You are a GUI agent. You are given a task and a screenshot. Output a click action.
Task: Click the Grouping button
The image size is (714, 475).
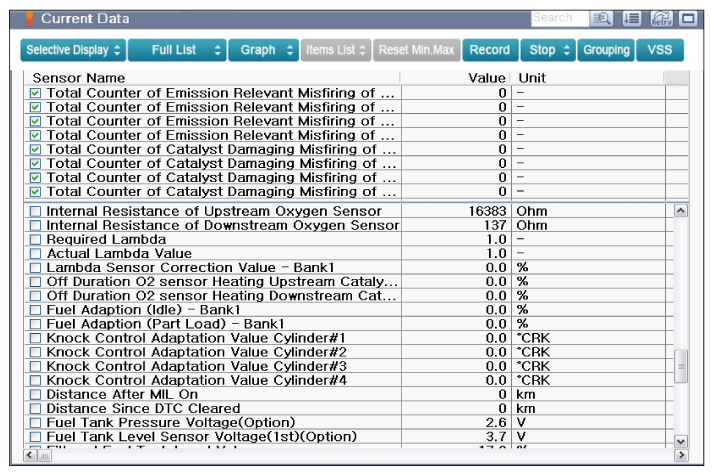click(606, 50)
